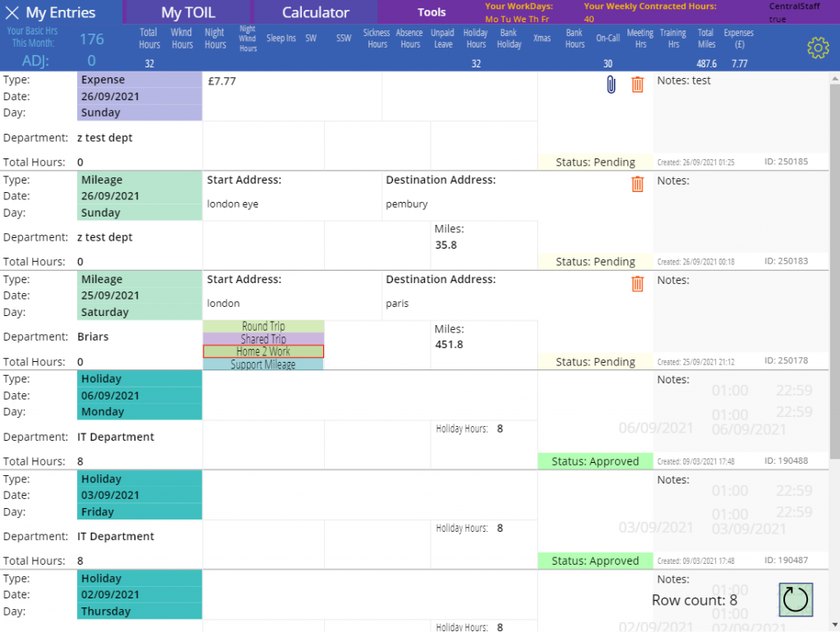Click scrollbar down arrow
Image resolution: width=840 pixels, height=632 pixels.
pyautogui.click(x=834, y=625)
